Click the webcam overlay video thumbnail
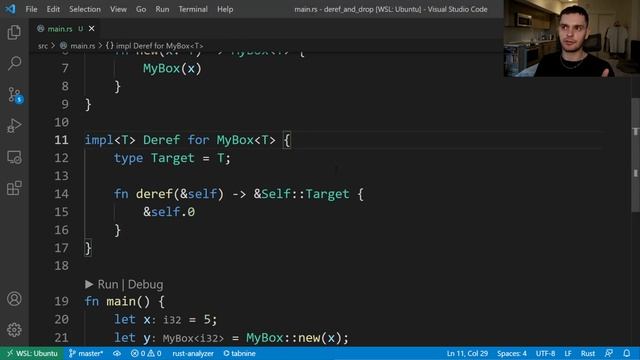This screenshot has height=360, width=640. tap(571, 38)
